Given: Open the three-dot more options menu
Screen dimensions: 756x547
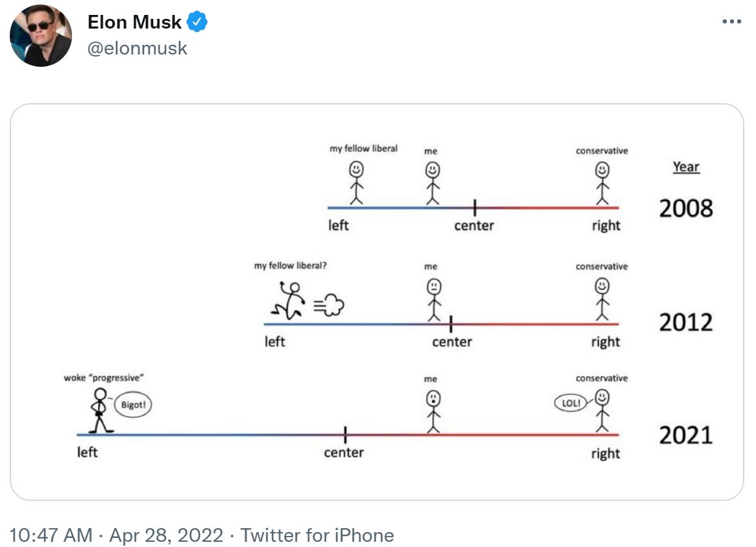Looking at the screenshot, I should click(x=731, y=22).
